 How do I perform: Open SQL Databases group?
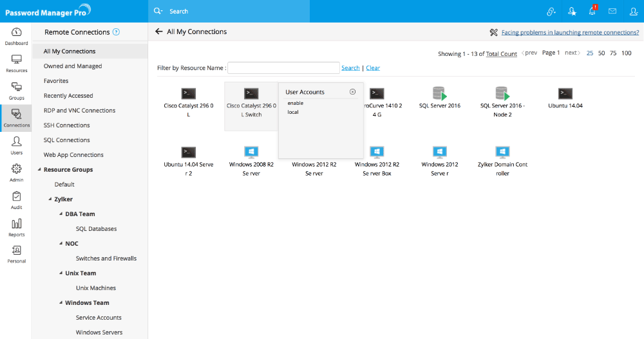(x=96, y=228)
